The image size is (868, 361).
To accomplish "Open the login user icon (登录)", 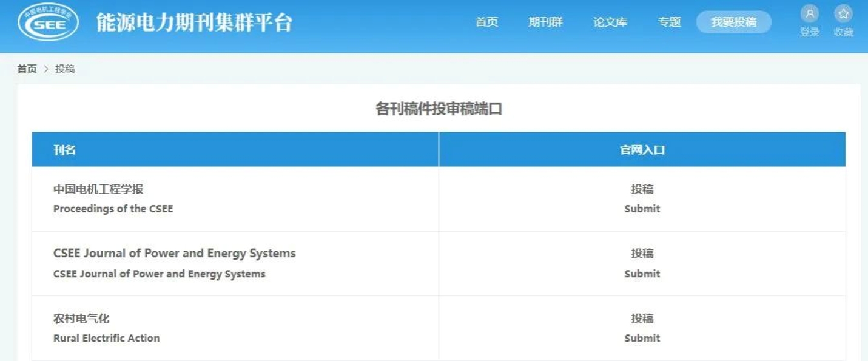I will click(x=809, y=15).
